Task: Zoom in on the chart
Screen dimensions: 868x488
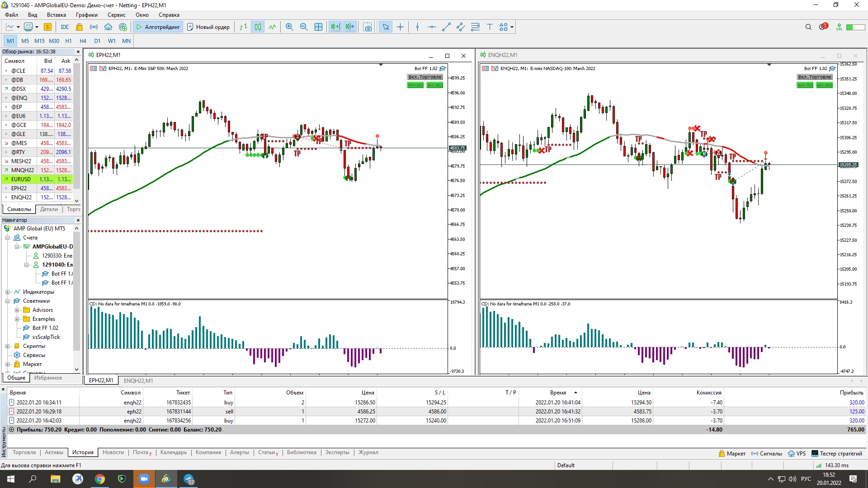Action: click(289, 27)
